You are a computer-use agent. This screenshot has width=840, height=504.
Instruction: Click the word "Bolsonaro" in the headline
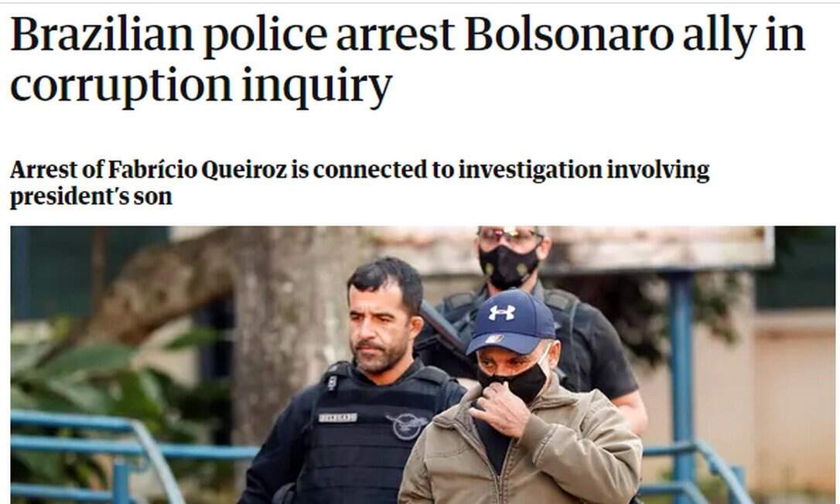569,34
